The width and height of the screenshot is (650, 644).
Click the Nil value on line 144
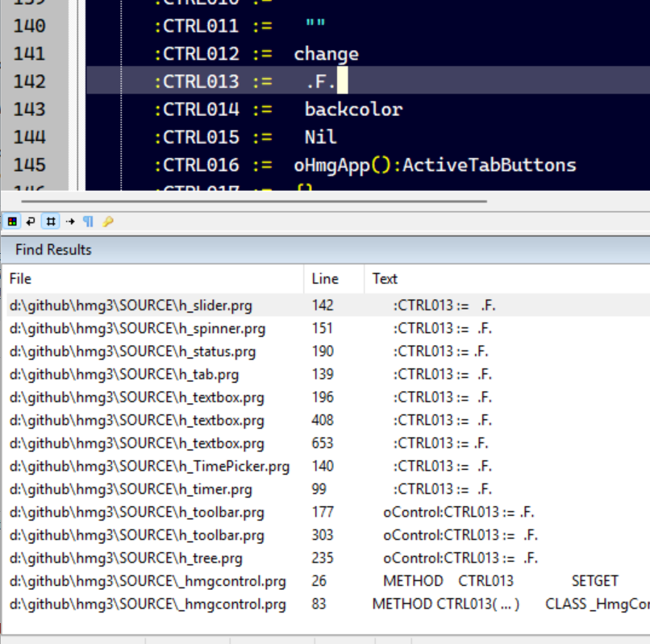320,137
